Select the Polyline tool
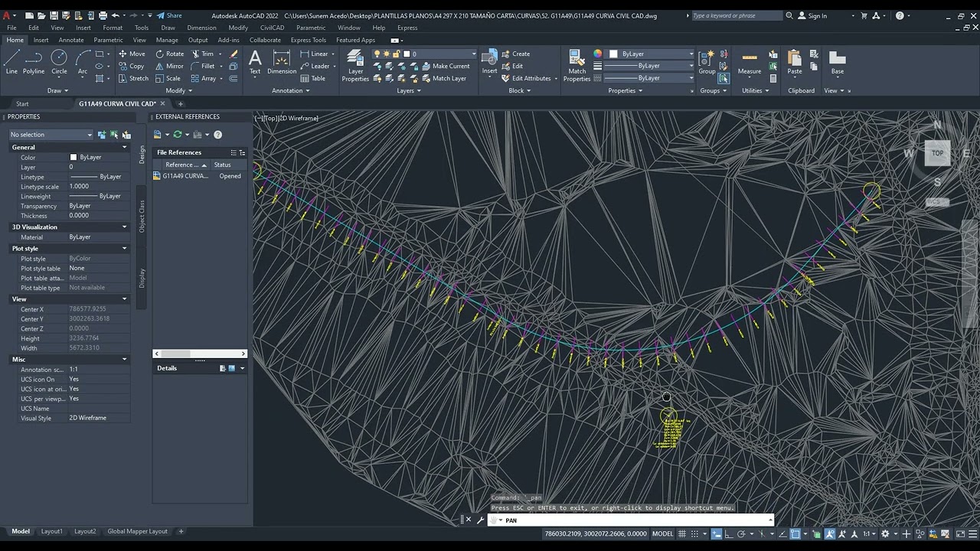The height and width of the screenshot is (551, 980). coord(34,62)
